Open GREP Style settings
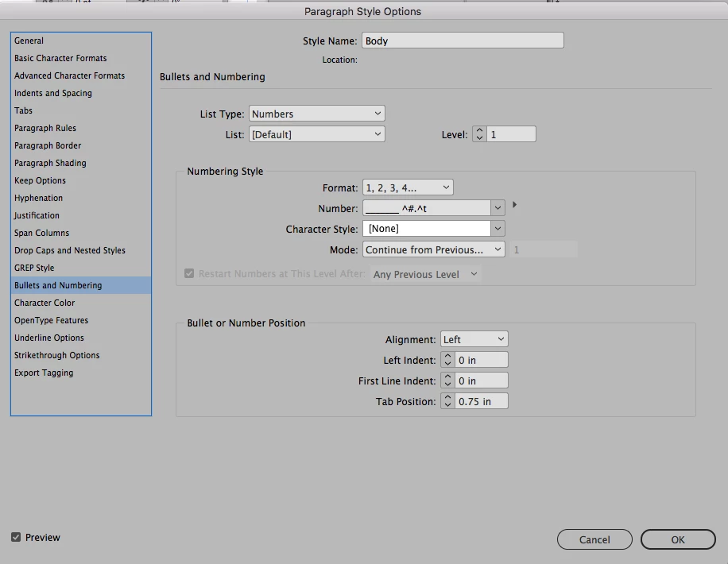 click(x=81, y=268)
